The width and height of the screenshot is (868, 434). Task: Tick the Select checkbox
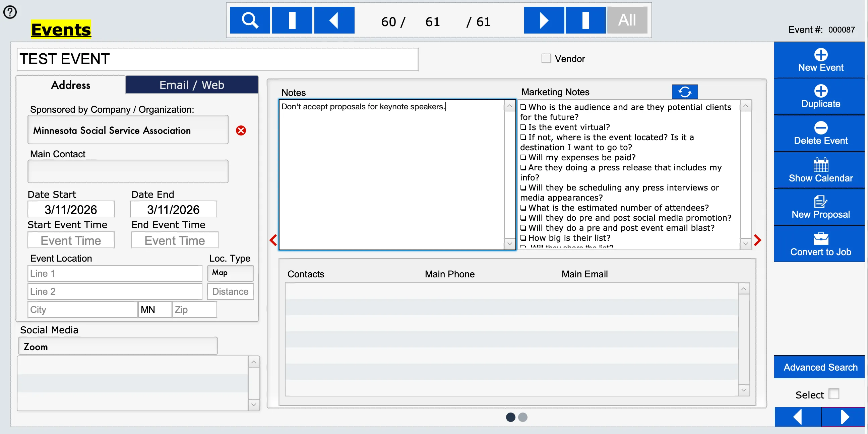coord(833,394)
